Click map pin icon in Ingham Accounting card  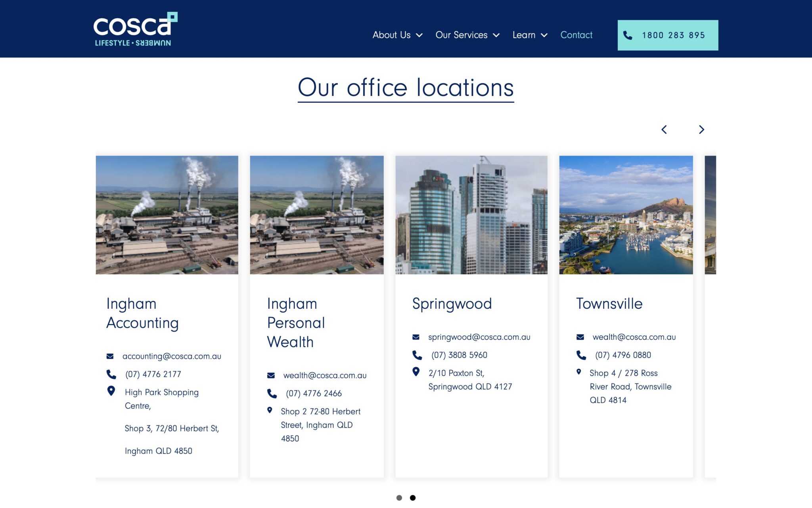point(111,391)
